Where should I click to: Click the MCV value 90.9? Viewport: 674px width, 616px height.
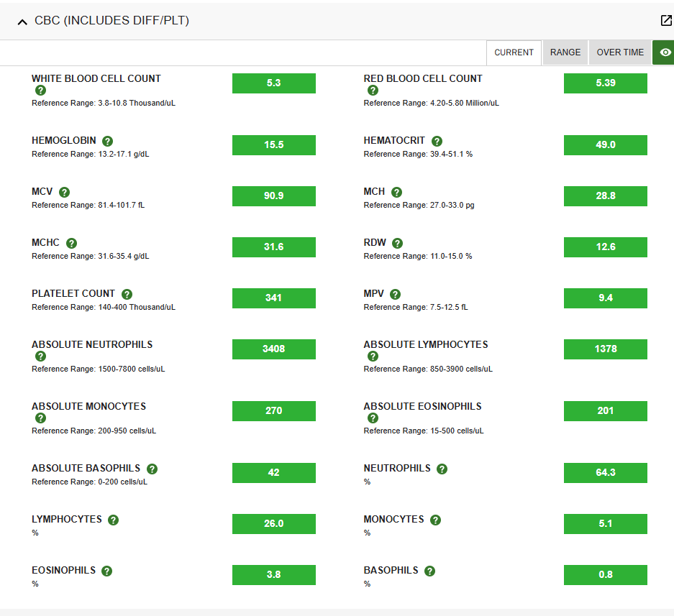coord(274,196)
